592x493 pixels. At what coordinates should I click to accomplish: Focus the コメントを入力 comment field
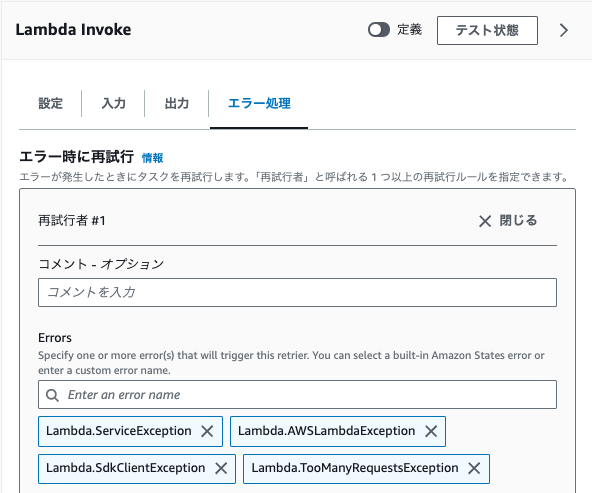coord(297,293)
